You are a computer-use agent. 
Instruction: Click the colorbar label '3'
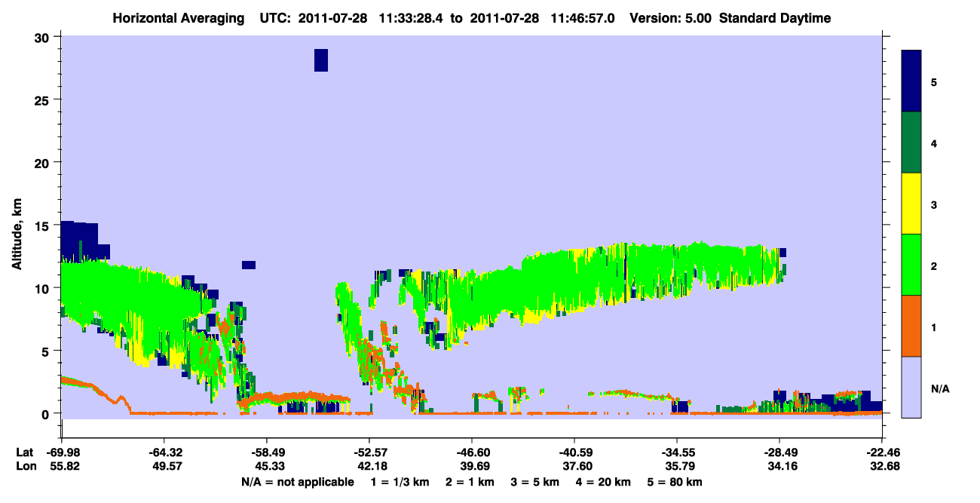click(x=934, y=204)
